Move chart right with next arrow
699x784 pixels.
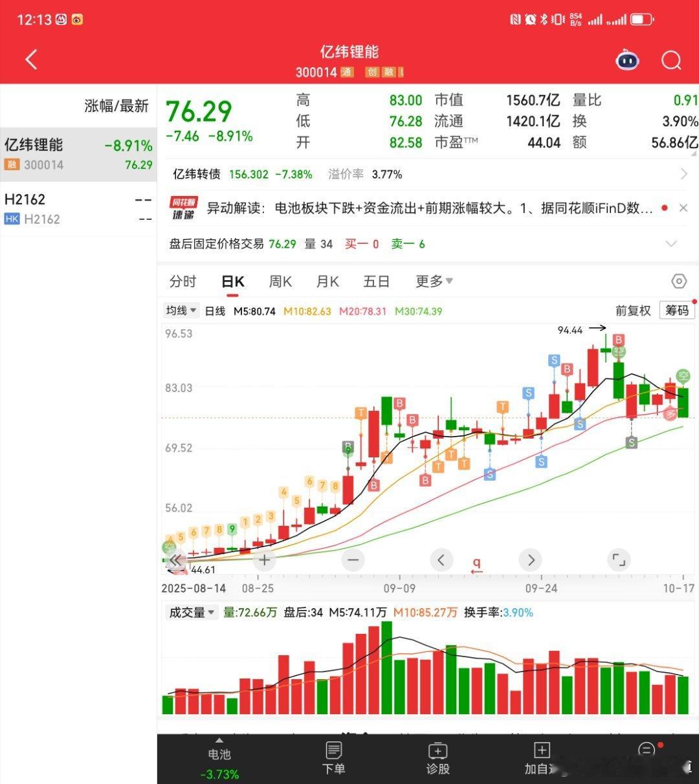[530, 560]
